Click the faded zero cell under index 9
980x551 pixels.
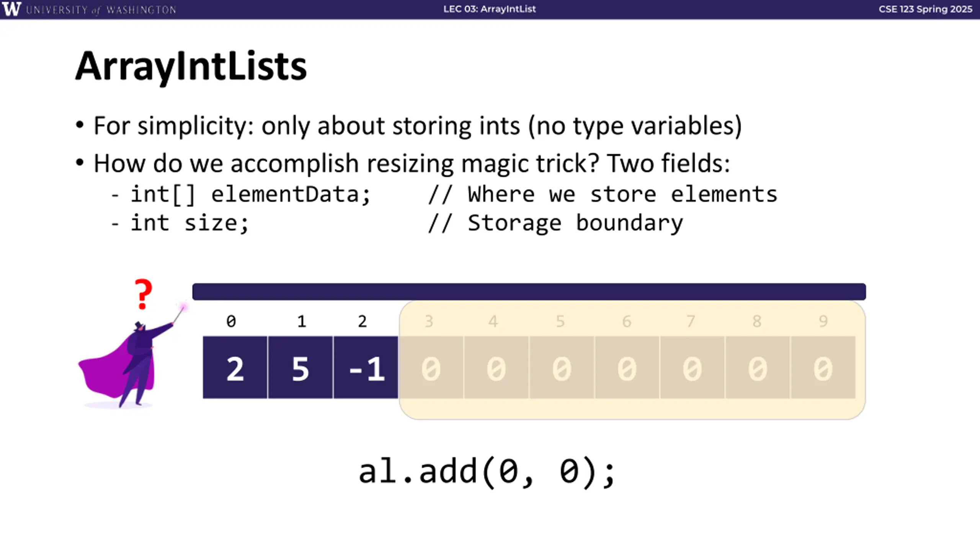coord(823,368)
